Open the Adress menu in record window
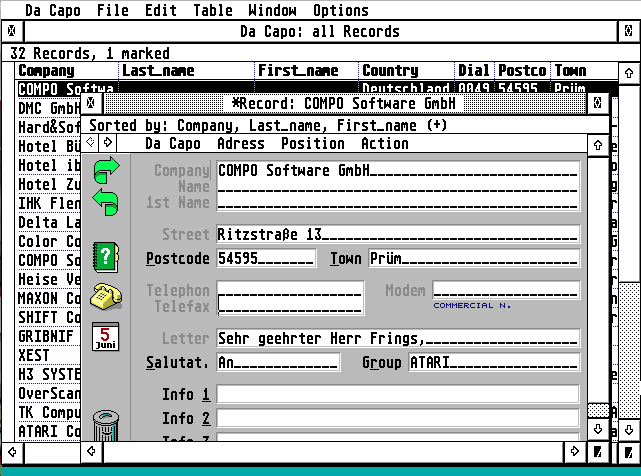 241,144
